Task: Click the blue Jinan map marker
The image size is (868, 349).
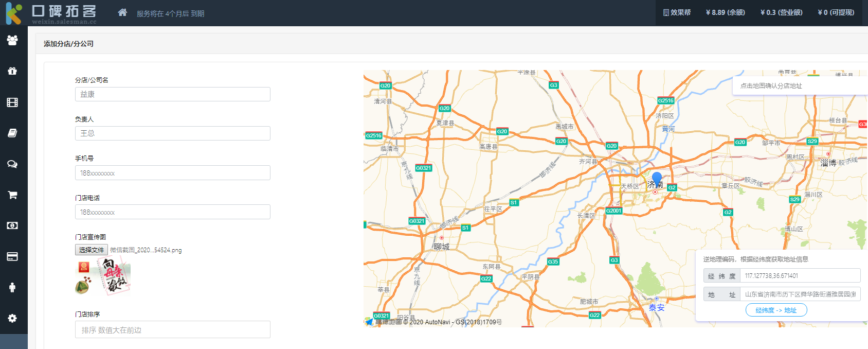Action: coord(657,179)
